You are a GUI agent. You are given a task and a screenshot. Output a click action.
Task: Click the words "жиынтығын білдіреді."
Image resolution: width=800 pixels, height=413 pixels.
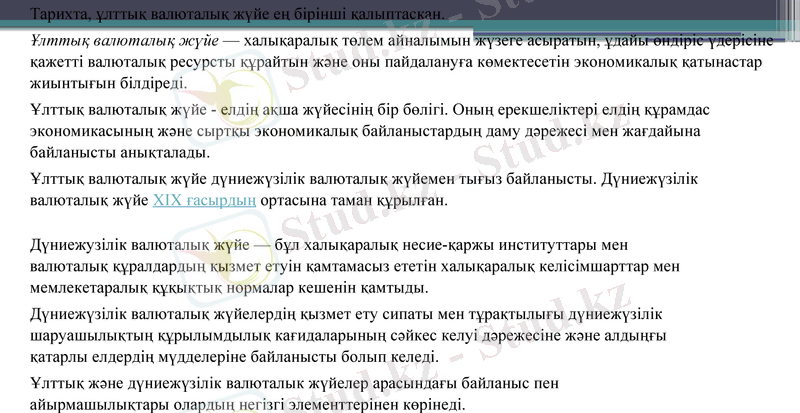click(108, 84)
